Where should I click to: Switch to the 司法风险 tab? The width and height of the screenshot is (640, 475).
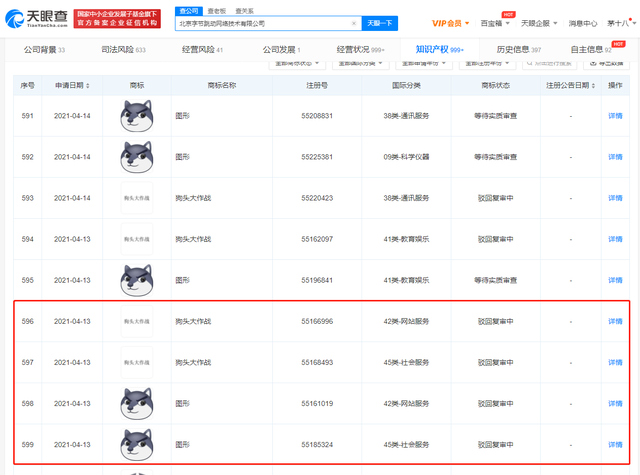coord(123,50)
